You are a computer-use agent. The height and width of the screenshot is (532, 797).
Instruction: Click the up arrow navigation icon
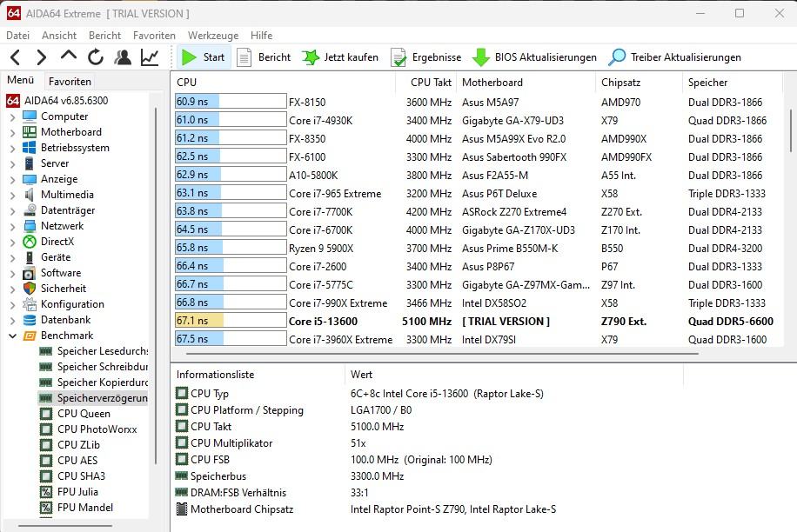68,56
